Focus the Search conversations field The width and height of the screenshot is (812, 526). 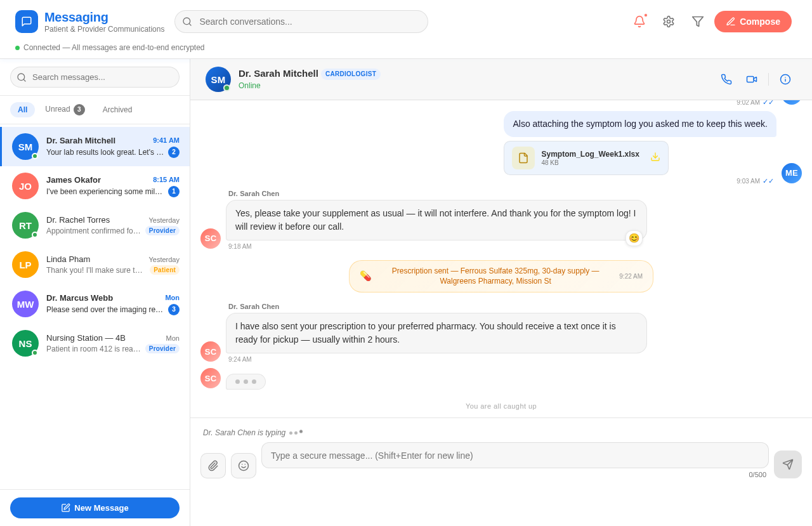point(301,22)
